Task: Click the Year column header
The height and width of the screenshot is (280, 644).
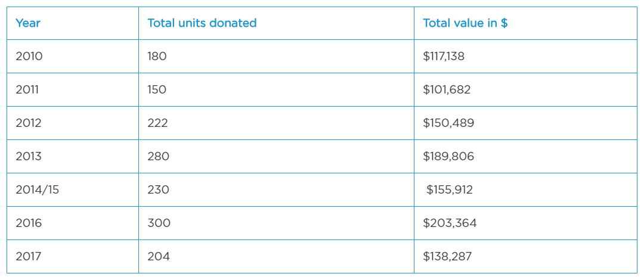Action: [28, 23]
